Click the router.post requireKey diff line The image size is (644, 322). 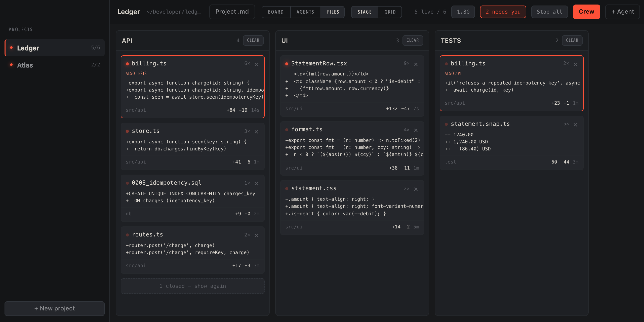187,253
